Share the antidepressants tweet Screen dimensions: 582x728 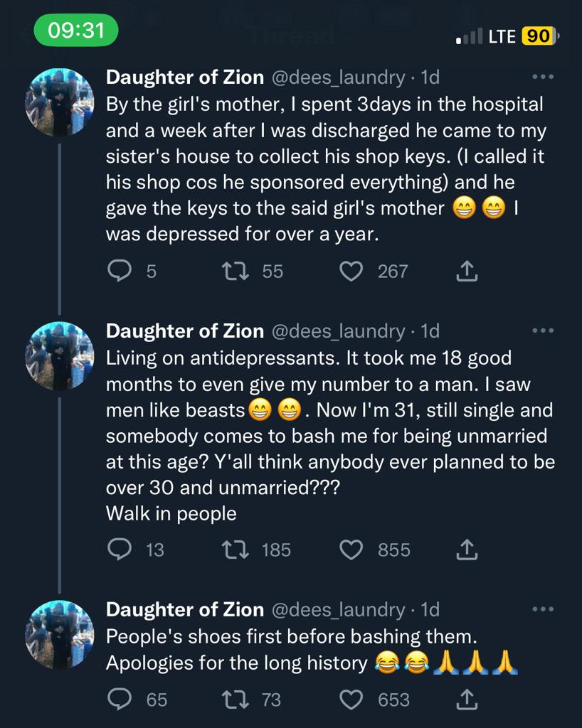(x=466, y=550)
